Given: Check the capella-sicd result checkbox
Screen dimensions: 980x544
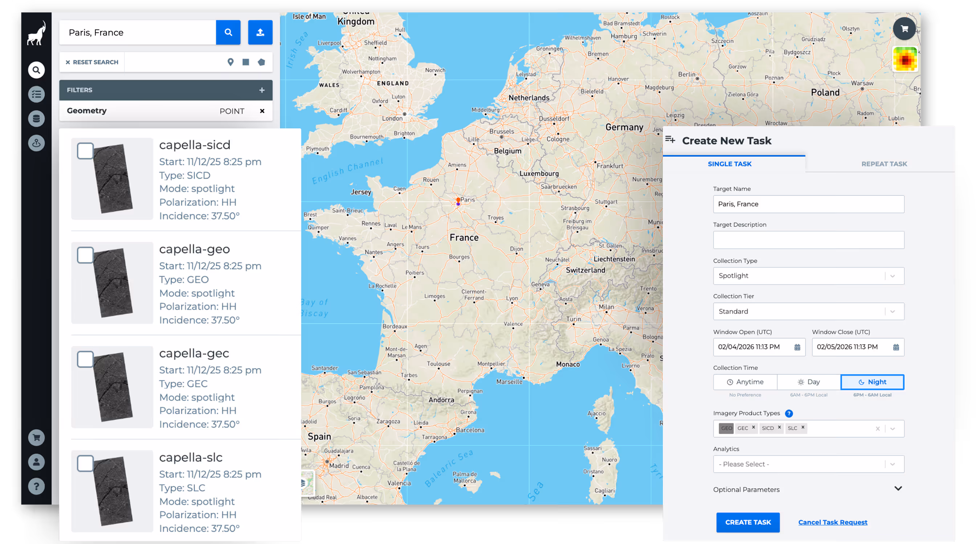Looking at the screenshot, I should coord(85,151).
